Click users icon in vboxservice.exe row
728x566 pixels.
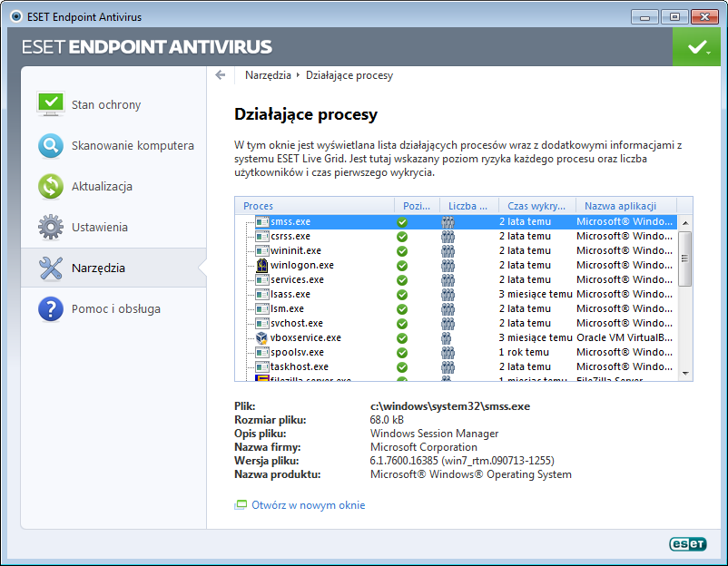[446, 338]
